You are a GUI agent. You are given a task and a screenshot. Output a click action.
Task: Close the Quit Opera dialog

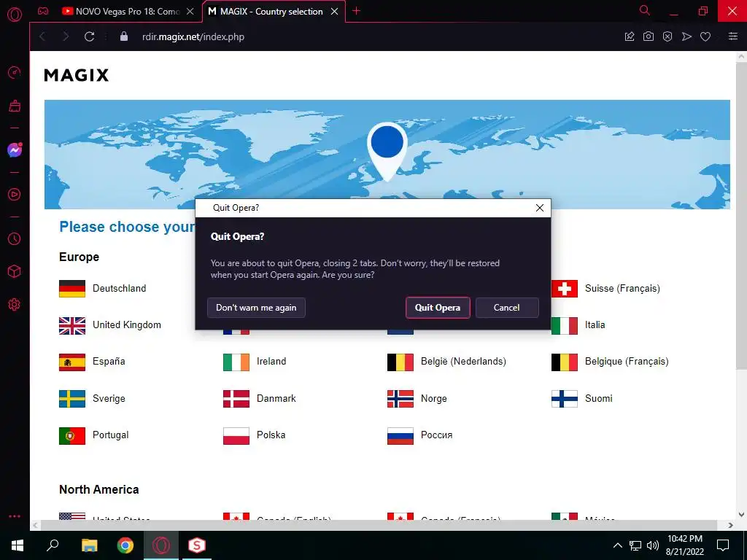(540, 208)
